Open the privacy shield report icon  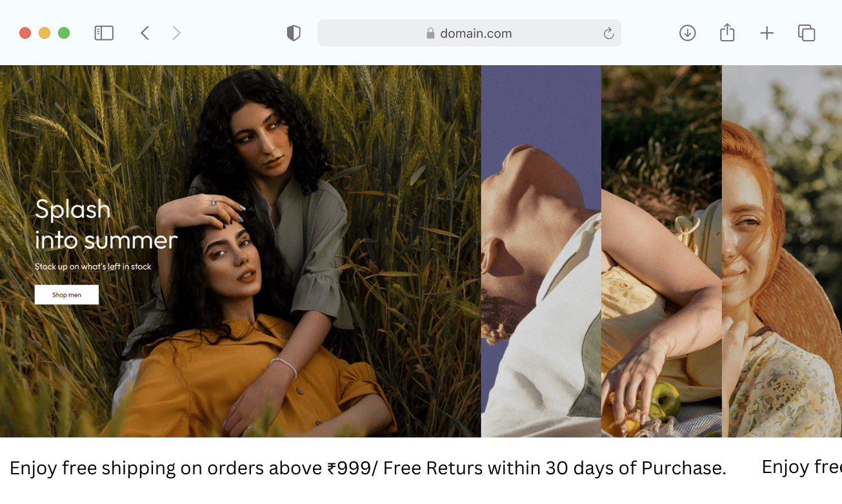pyautogui.click(x=294, y=33)
